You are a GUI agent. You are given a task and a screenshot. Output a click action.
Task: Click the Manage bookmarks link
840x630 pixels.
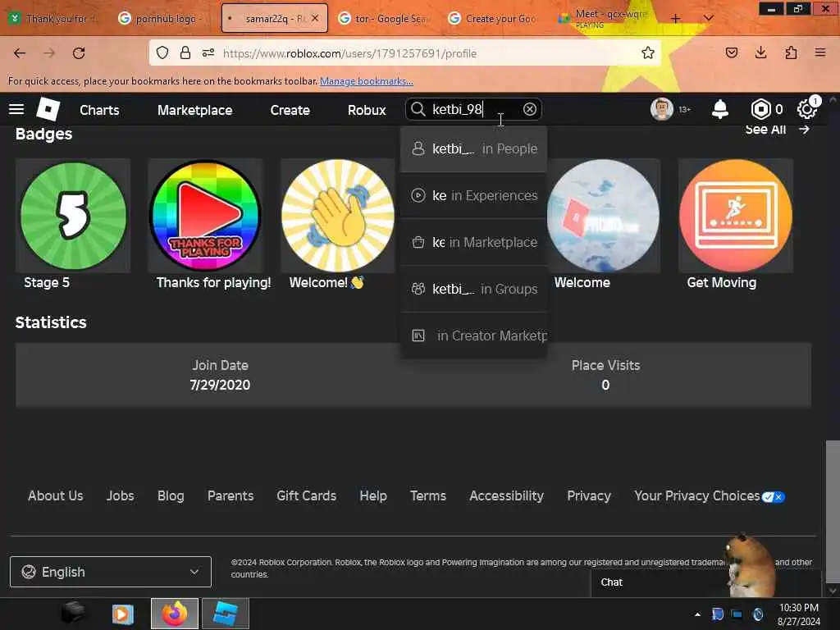point(367,81)
